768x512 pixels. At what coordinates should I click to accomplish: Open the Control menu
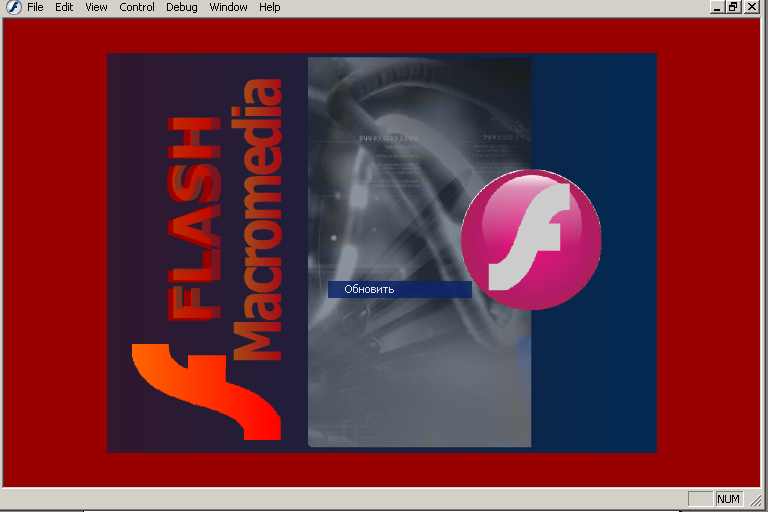[x=137, y=7]
